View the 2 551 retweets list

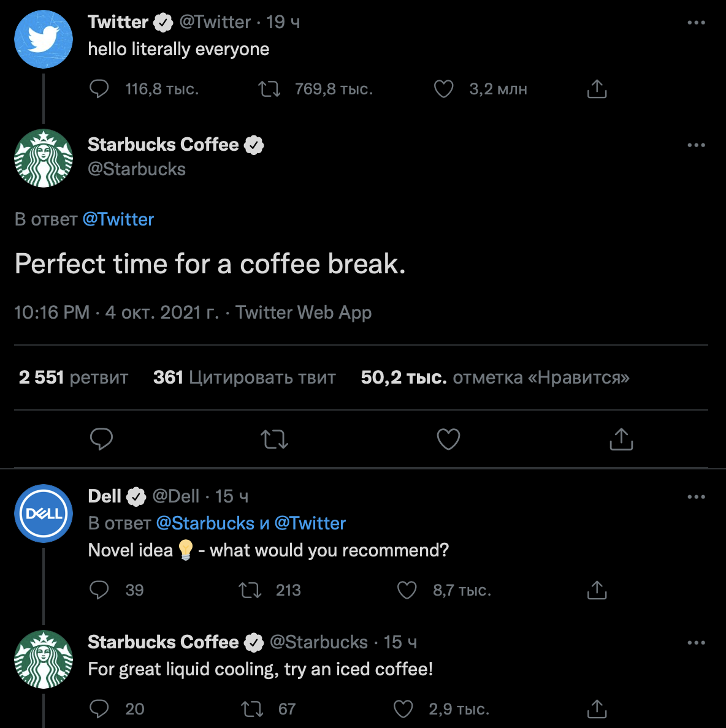coord(74,377)
